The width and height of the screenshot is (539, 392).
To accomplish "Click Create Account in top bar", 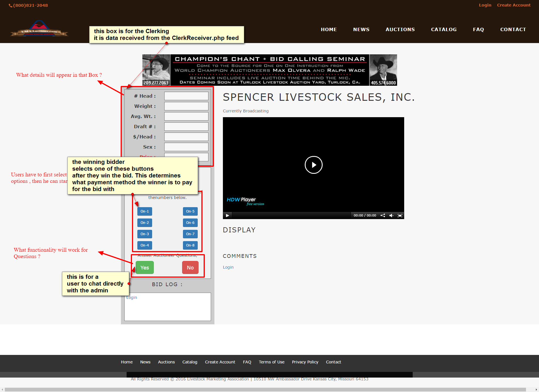I will [514, 5].
